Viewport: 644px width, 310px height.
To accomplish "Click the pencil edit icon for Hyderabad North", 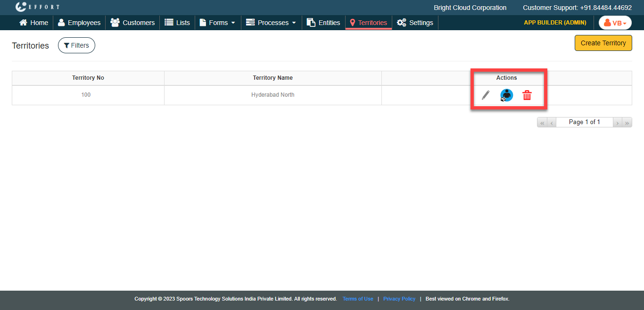I will tap(486, 95).
